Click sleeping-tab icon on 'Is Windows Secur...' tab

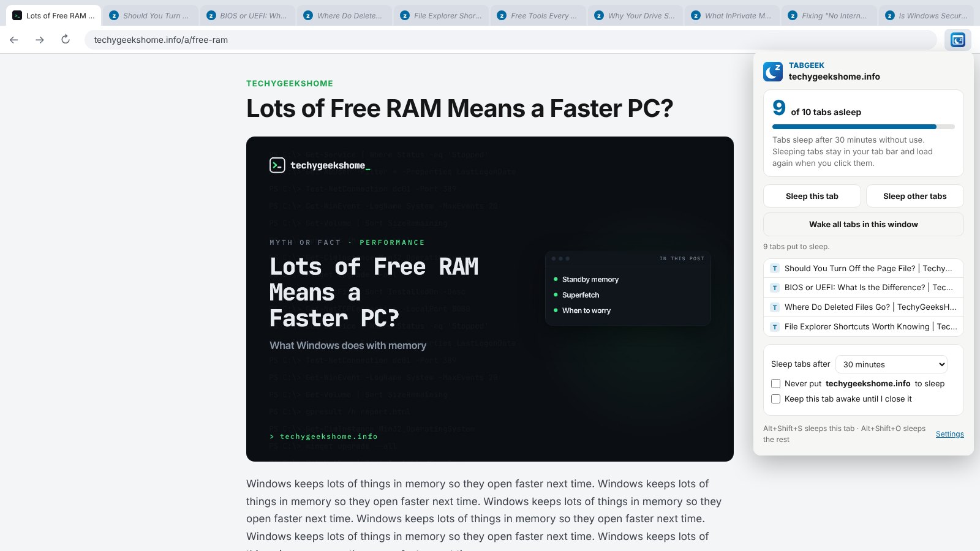(x=890, y=16)
